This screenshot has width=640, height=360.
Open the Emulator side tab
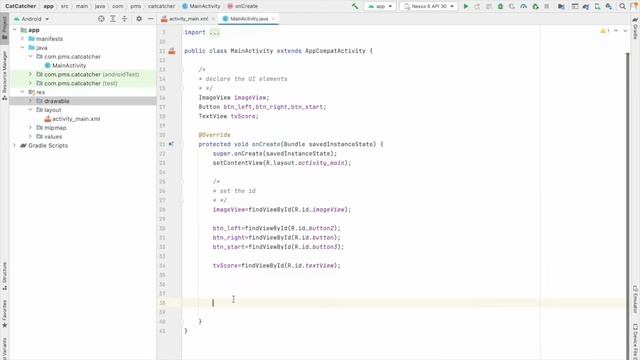point(636,299)
